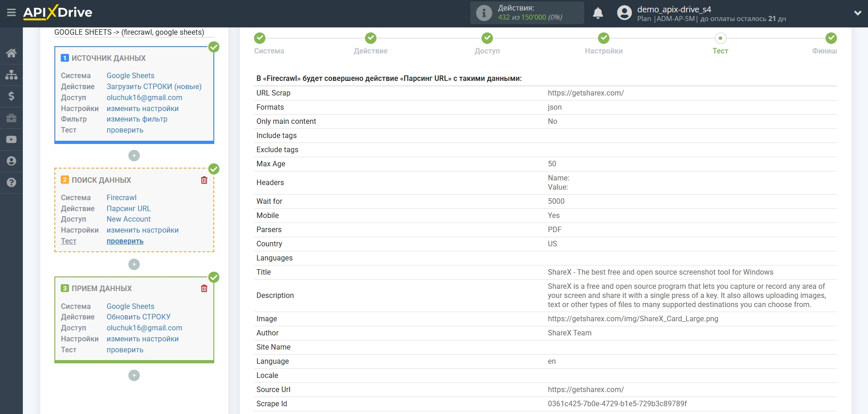Add a step below the data source block
The width and height of the screenshot is (868, 414).
[x=134, y=156]
